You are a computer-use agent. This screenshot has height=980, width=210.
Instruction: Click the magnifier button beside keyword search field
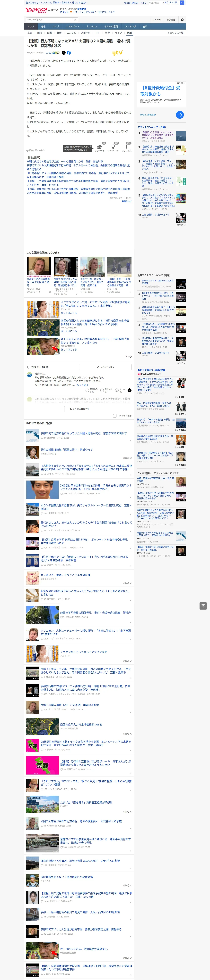[x=75, y=19]
